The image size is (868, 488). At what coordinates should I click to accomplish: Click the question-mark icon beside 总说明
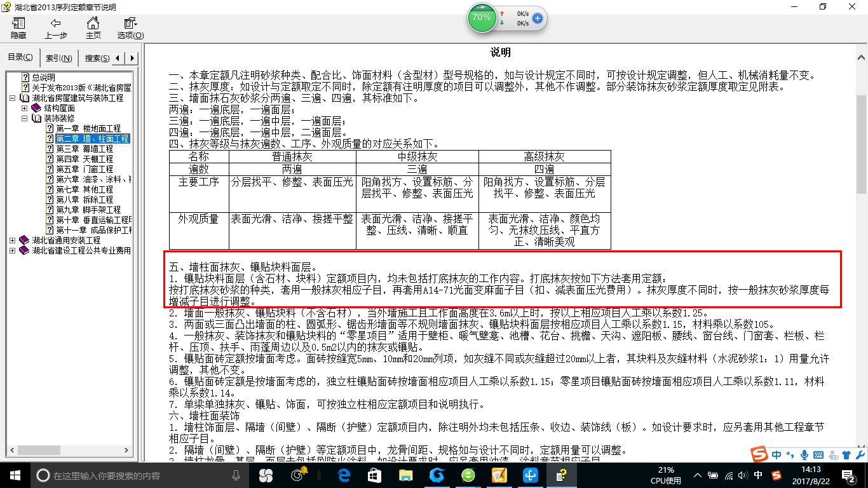[26, 78]
